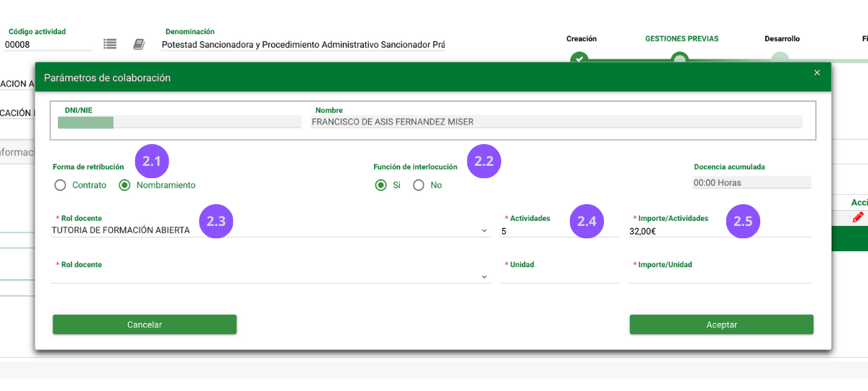Image resolution: width=868 pixels, height=391 pixels.
Task: Go to the Desarrollo step
Action: tap(782, 39)
